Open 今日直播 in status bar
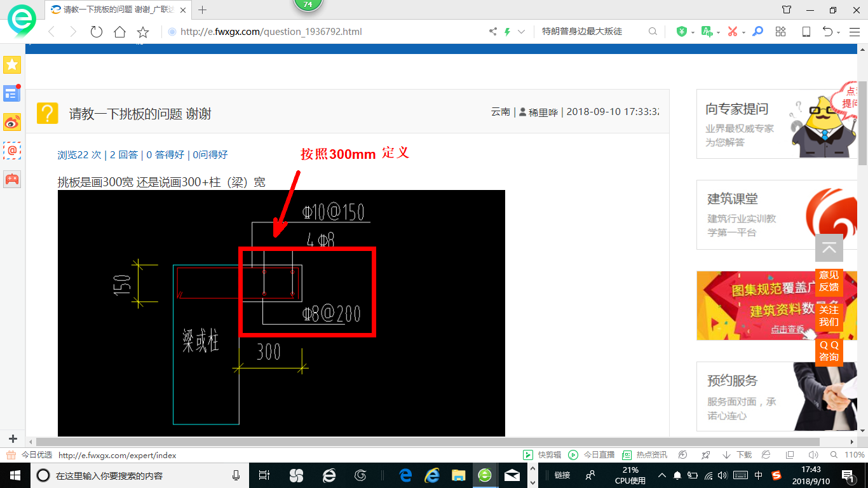Screen dimensions: 868x488 coord(592,455)
